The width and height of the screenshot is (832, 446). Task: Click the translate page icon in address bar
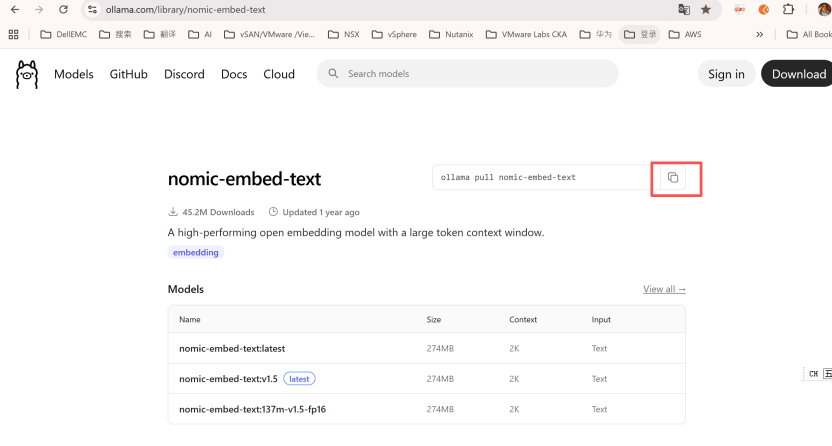tap(684, 9)
